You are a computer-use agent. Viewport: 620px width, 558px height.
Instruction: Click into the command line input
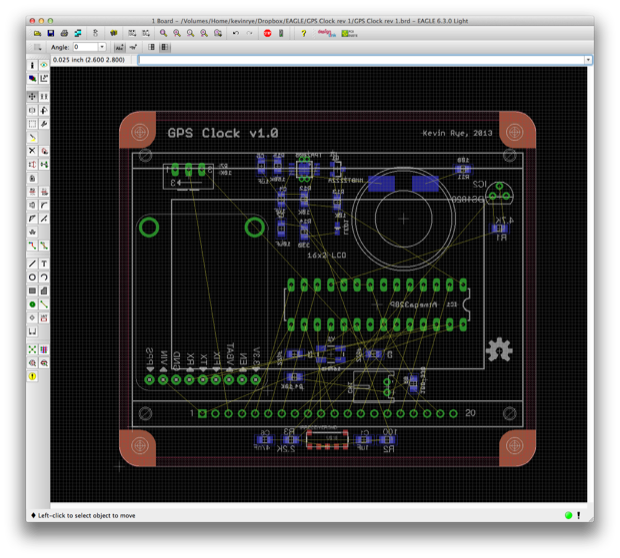(x=362, y=60)
